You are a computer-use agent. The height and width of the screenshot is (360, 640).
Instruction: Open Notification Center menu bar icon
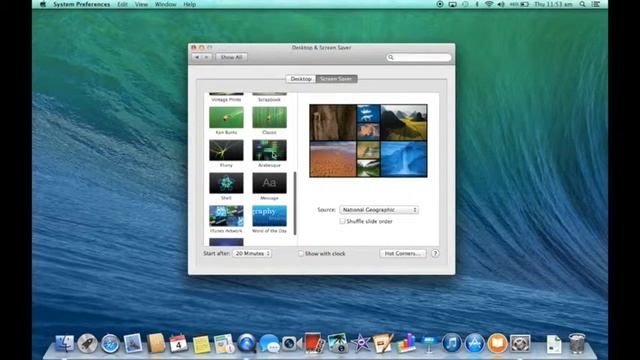click(x=596, y=4)
